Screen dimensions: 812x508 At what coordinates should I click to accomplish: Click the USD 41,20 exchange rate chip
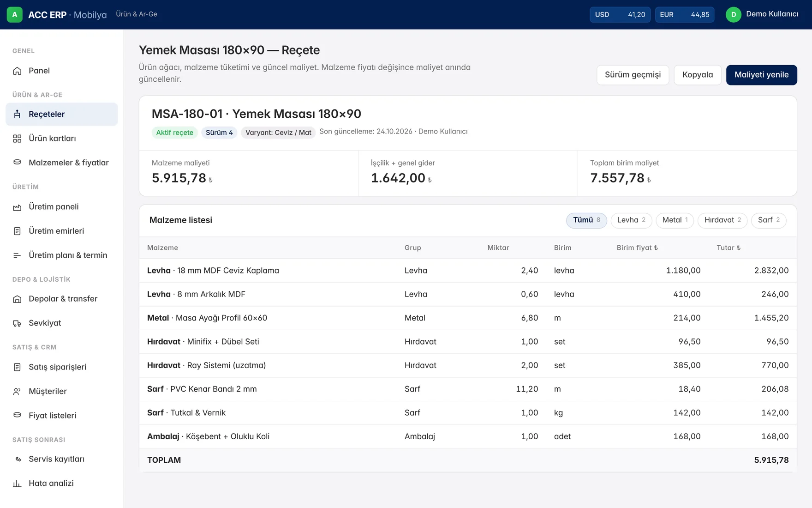pyautogui.click(x=620, y=15)
